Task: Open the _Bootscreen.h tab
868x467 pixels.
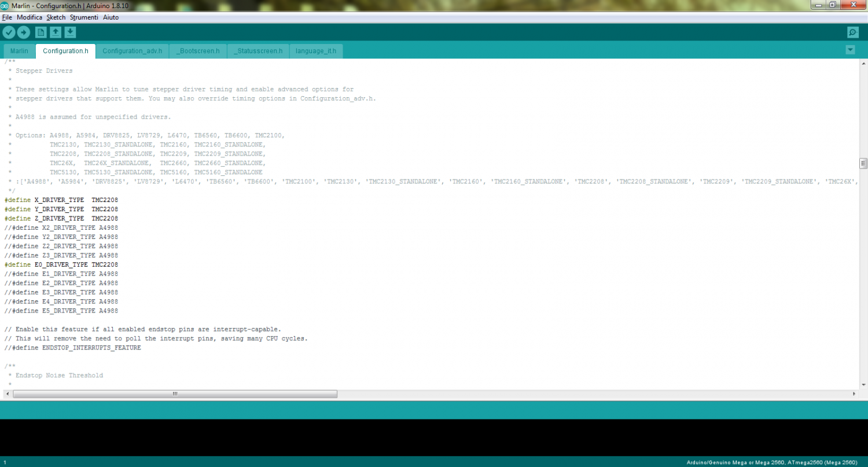Action: click(x=198, y=51)
